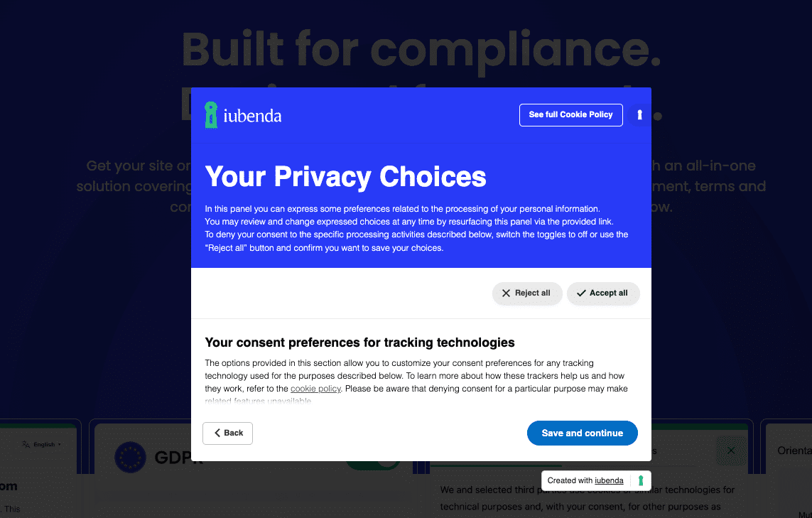This screenshot has height=518, width=812.
Task: Click Reject all
Action: click(527, 293)
